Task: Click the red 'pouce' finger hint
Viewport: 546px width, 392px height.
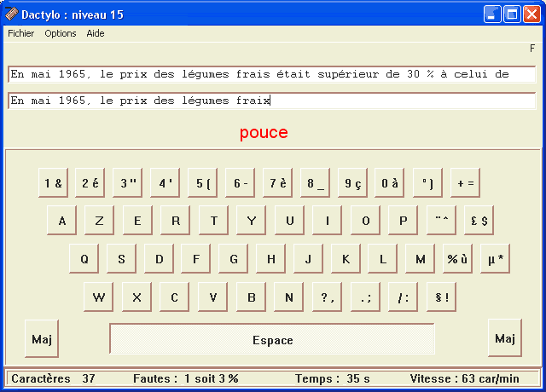Action: point(264,133)
